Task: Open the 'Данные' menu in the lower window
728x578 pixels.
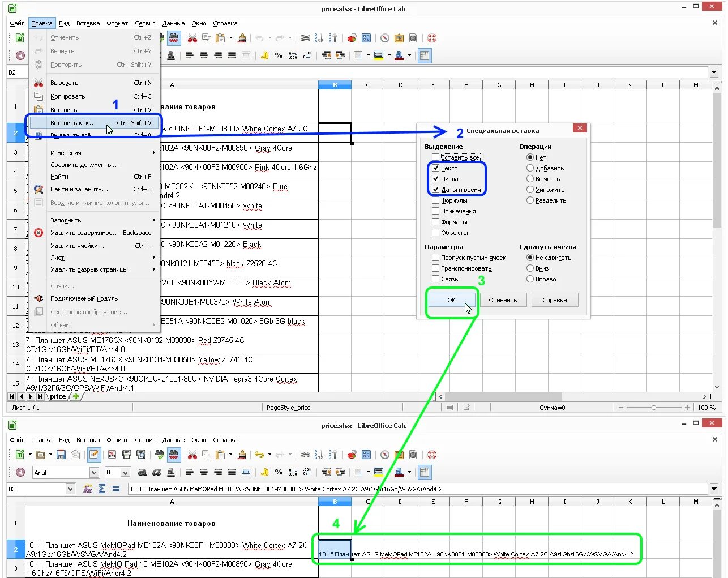Action: point(173,440)
